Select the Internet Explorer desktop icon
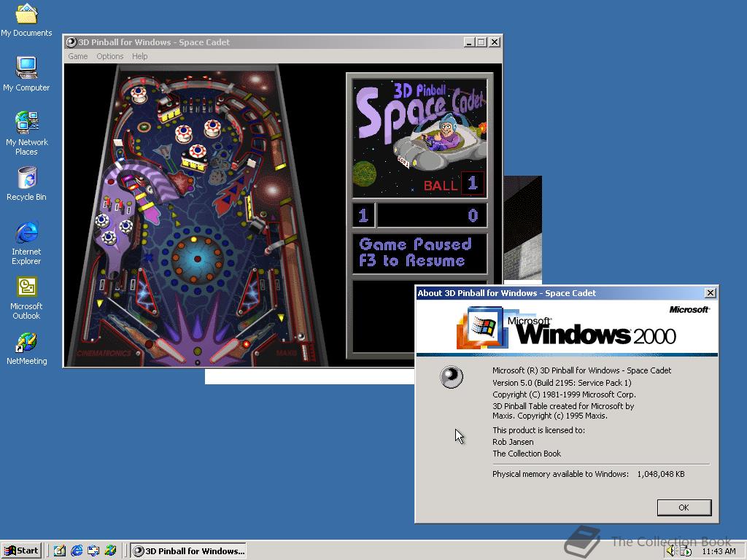The width and height of the screenshot is (747, 560). tap(27, 242)
